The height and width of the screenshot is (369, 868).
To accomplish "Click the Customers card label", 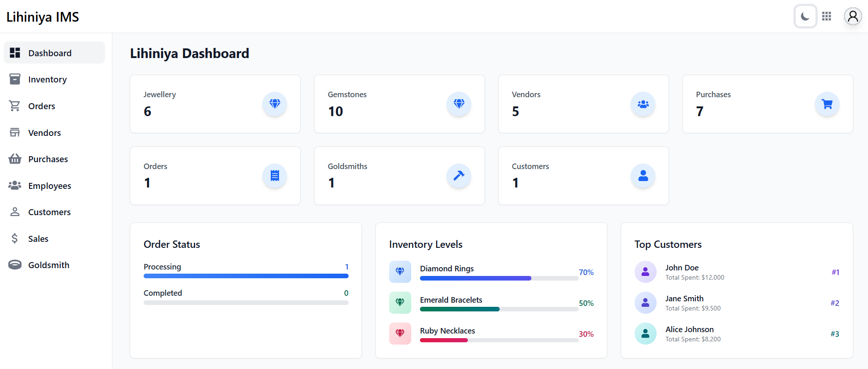I will pos(530,166).
